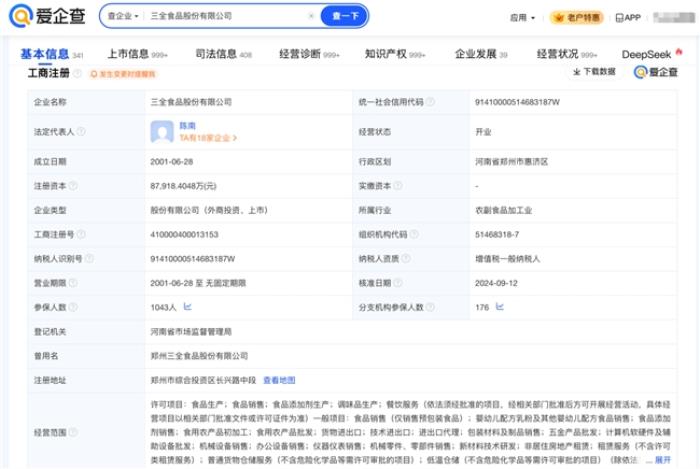The width and height of the screenshot is (700, 469).
Task: Clear the search box with the X icon
Action: pyautogui.click(x=311, y=16)
